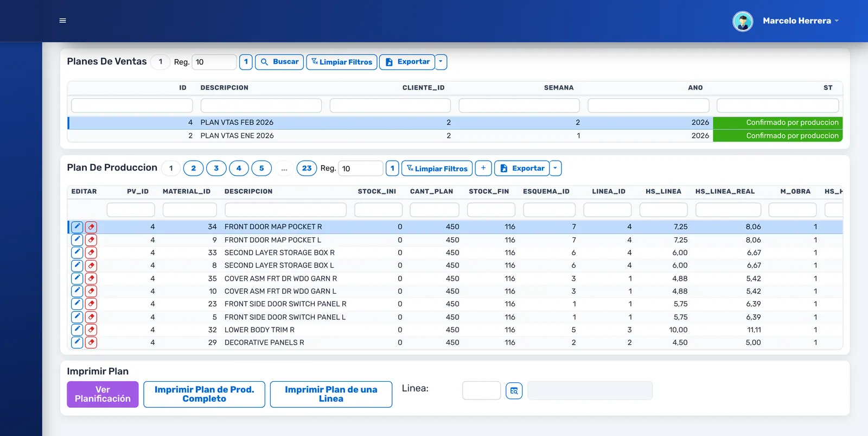
Task: Delete the FRONT SIDE DOOR SWITCH PANEL R row
Action: [x=91, y=304]
